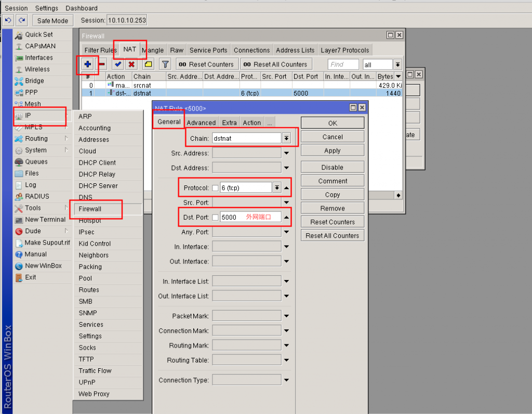Viewport: 532px width, 414px height.
Task: Expand the Dst. Address field
Action: point(287,168)
